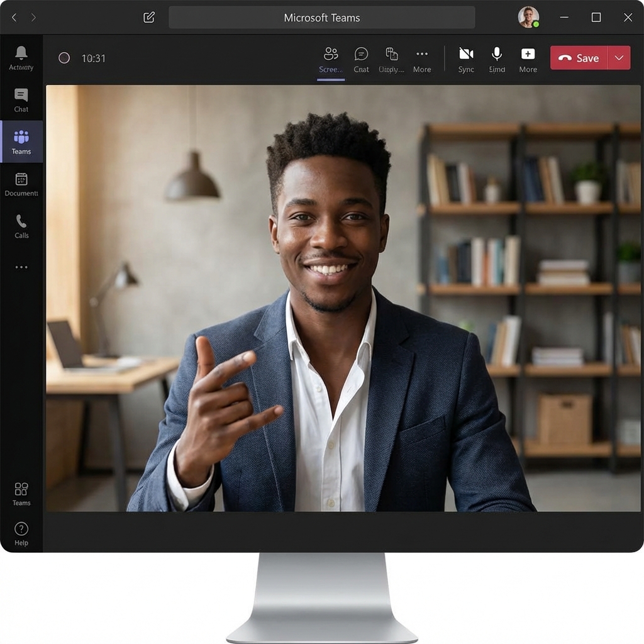Click the new compose pencil icon
Screen dimensions: 644x644
(149, 18)
